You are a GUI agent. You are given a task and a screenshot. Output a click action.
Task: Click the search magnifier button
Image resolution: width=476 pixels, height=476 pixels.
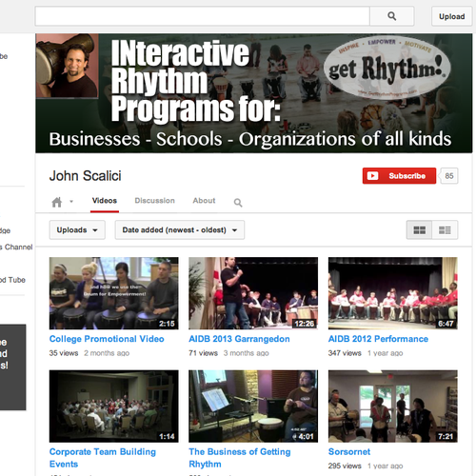(392, 16)
